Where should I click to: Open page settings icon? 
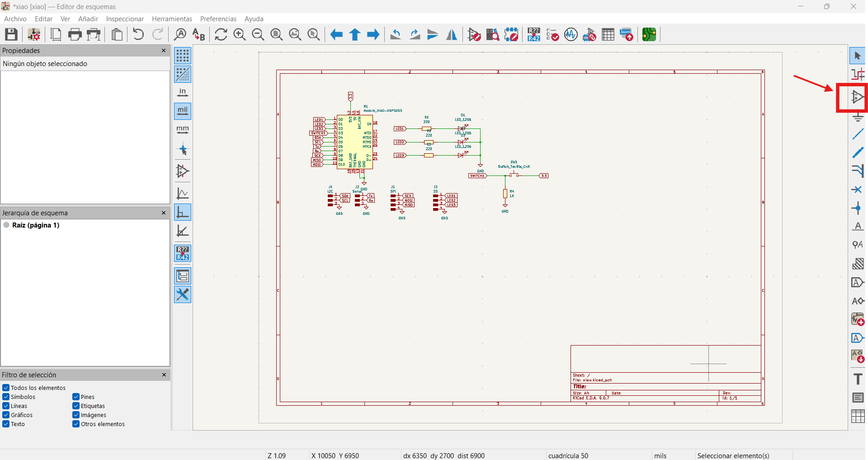(56, 34)
